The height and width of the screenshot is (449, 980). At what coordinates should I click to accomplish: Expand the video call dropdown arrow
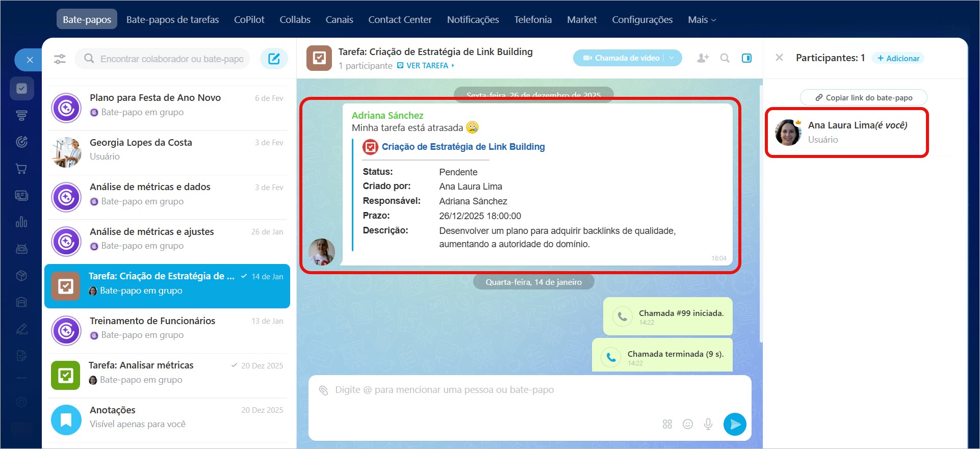(x=672, y=58)
